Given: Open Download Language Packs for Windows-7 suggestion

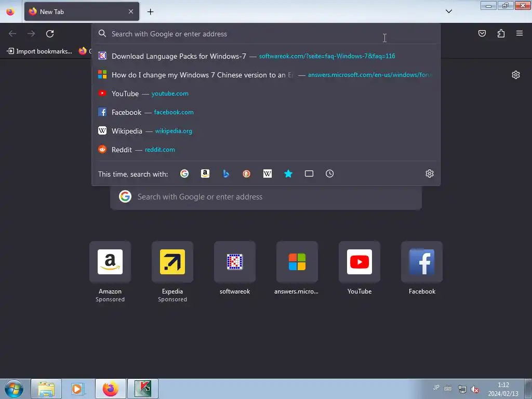Looking at the screenshot, I should [265, 56].
